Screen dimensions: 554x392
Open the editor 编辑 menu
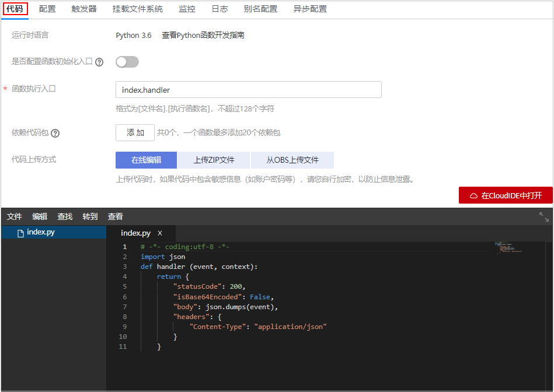(x=40, y=216)
